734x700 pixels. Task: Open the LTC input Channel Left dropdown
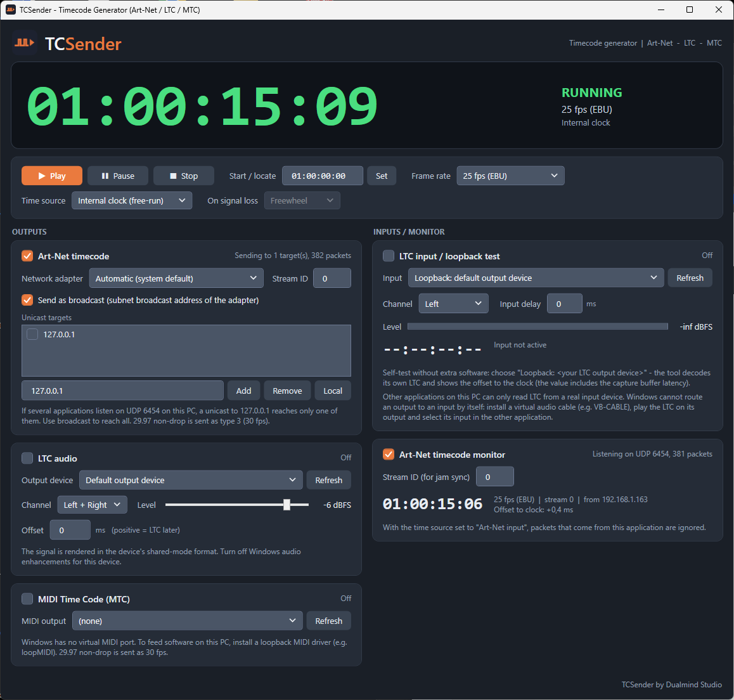(454, 304)
